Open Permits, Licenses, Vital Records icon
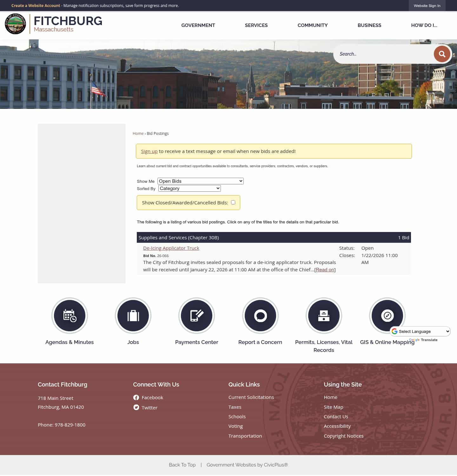The width and height of the screenshot is (457, 476). [324, 315]
